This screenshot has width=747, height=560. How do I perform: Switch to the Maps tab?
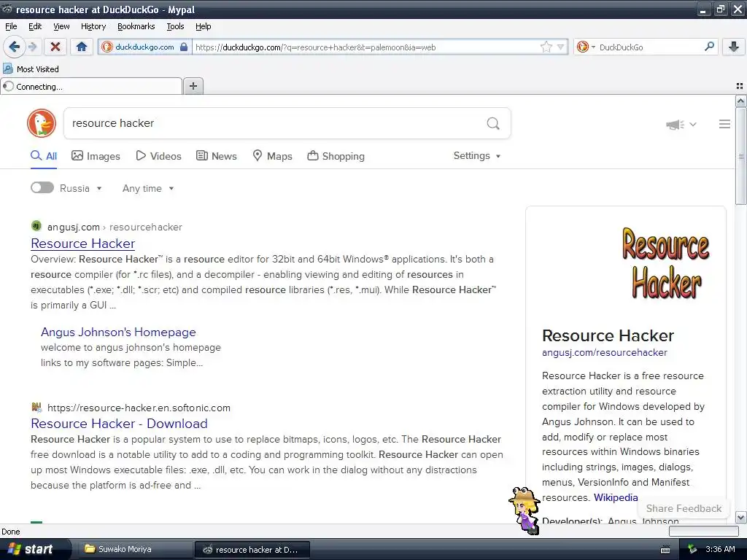(x=273, y=156)
